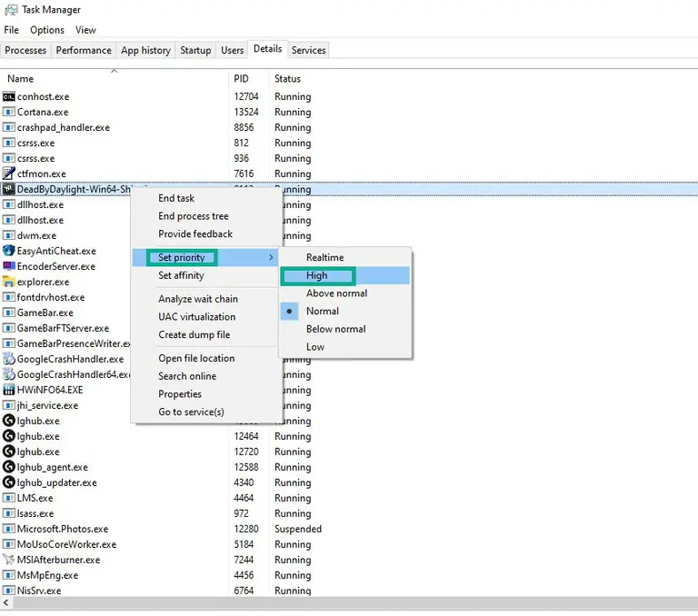Click the horizontal scrollbar left arrow
The width and height of the screenshot is (698, 616).
pyautogui.click(x=5, y=602)
